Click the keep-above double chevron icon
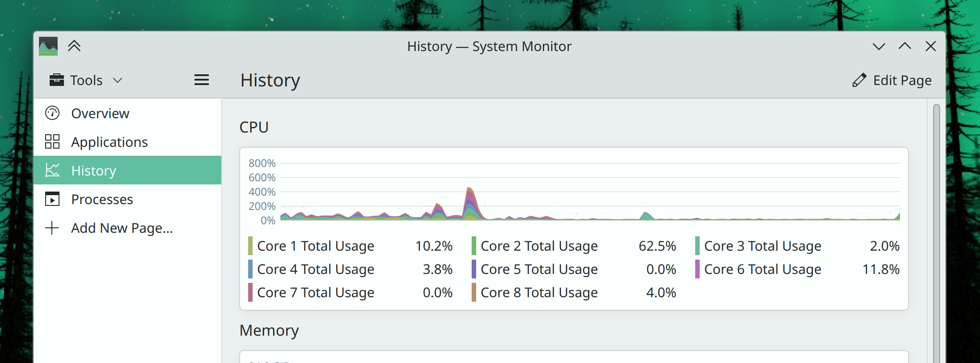The width and height of the screenshot is (980, 363). tap(74, 46)
